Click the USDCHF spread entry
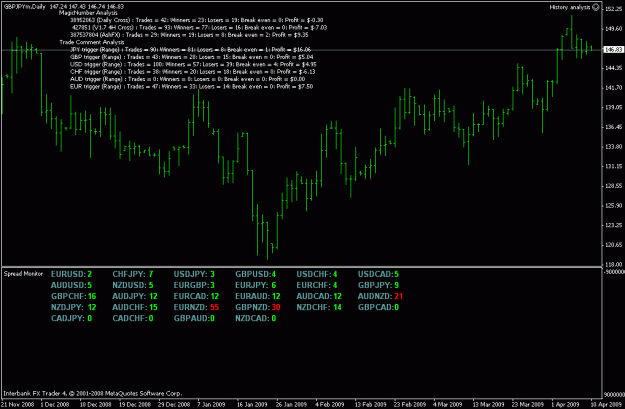 coord(317,274)
